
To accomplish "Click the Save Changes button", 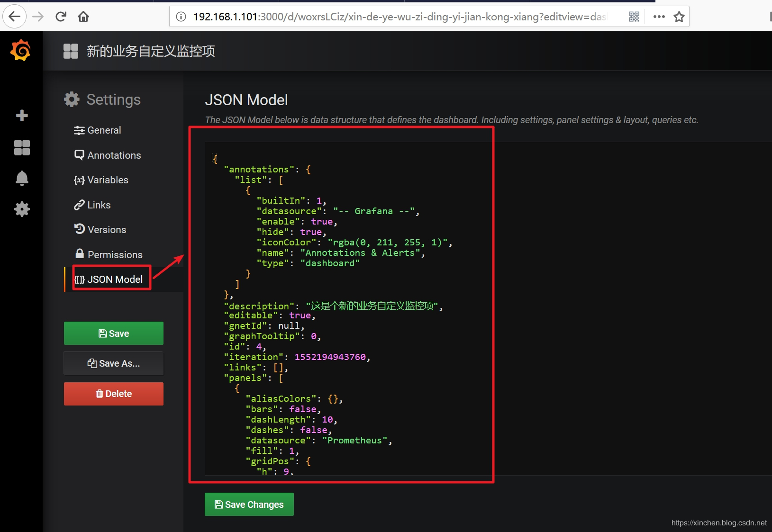I will pos(249,505).
